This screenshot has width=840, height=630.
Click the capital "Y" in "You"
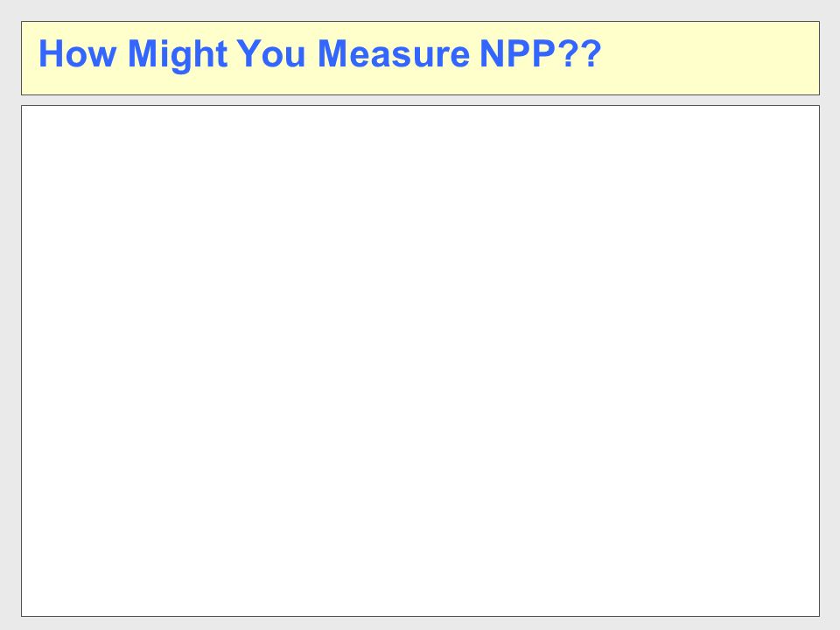pyautogui.click(x=248, y=54)
